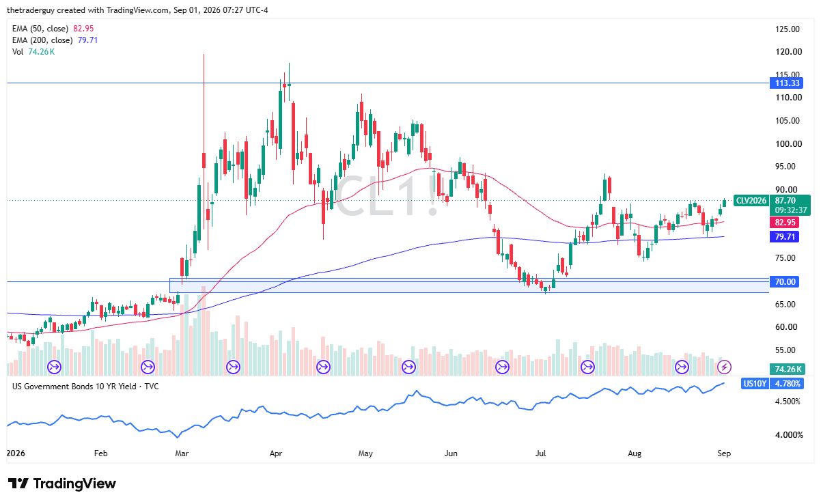
Task: Click the CLV2026 symbol label
Action: [751, 201]
